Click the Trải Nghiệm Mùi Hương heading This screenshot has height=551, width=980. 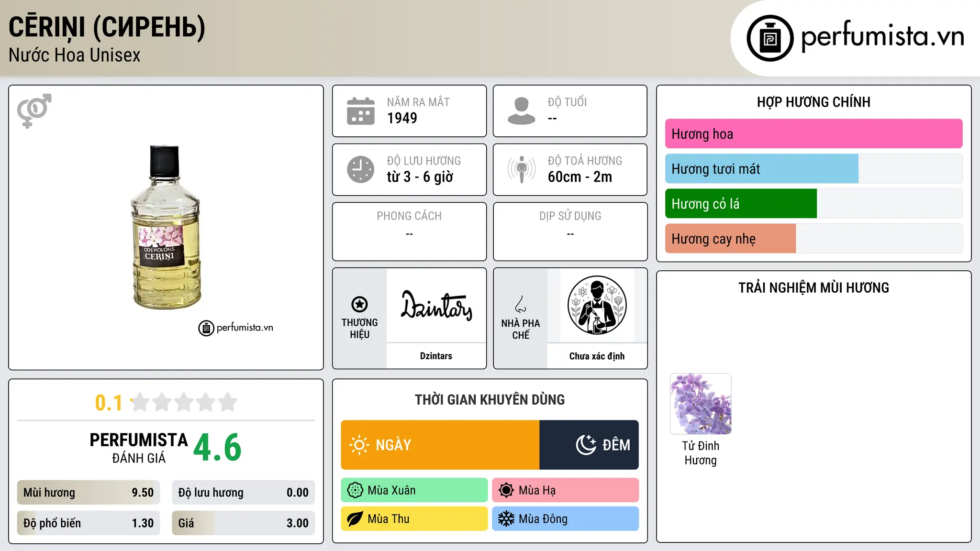[x=813, y=287]
